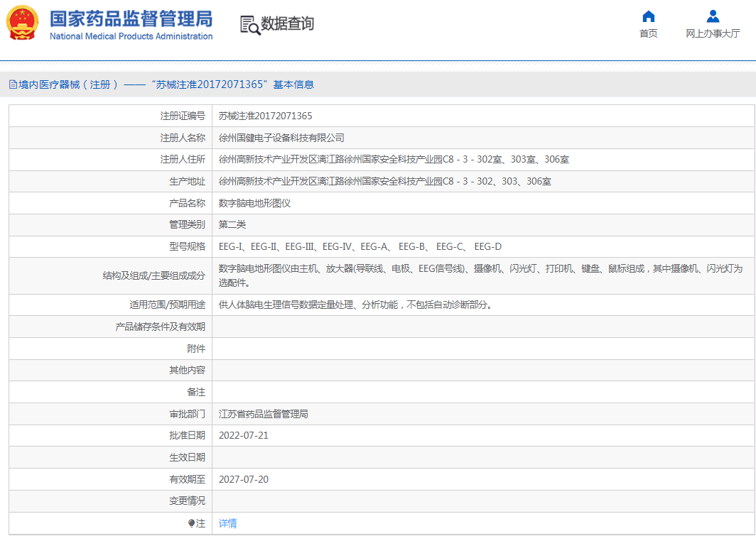Viewport: 756px width, 536px height.
Task: Open the 国家药品监督管理局 site title
Action: click(131, 18)
